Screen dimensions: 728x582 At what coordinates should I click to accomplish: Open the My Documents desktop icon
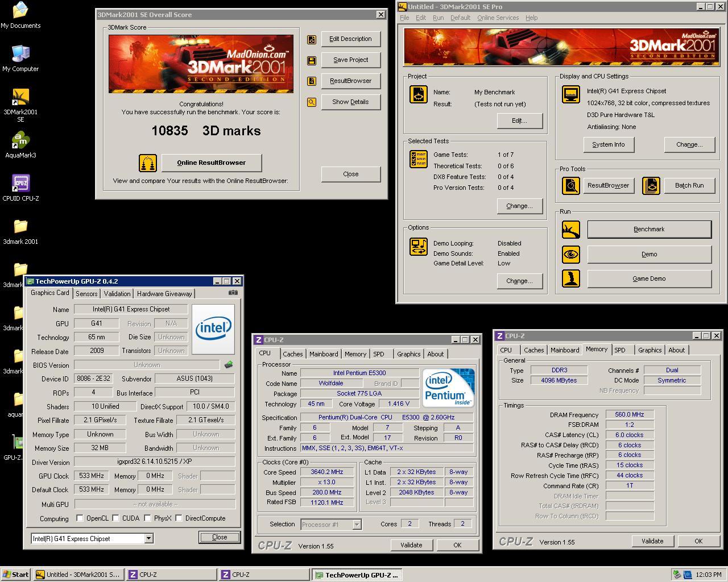click(x=20, y=15)
